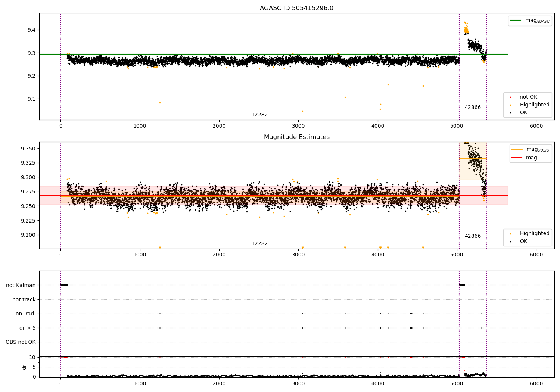Screen dimensions: 560x392
Task: Click the title 'AGASC ID 505415296.0'
Action: [x=296, y=8]
